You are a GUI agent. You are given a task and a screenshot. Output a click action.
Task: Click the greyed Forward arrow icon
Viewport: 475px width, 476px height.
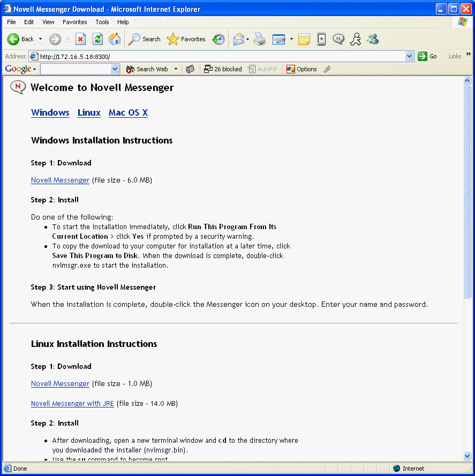pos(55,39)
